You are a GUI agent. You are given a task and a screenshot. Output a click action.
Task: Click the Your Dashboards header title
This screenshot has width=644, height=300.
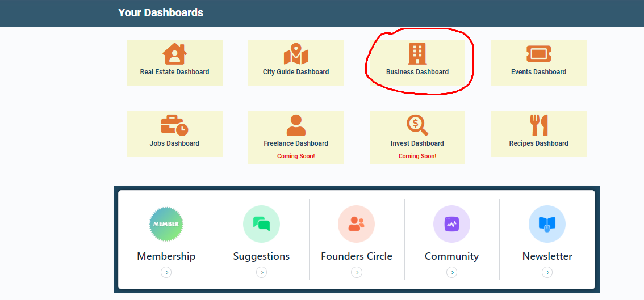[161, 12]
